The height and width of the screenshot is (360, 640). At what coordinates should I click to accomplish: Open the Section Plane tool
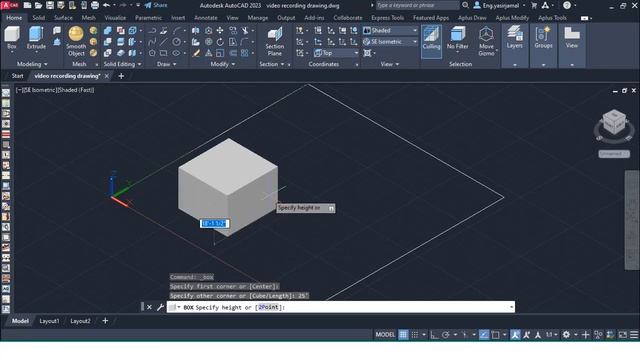[x=275, y=42]
